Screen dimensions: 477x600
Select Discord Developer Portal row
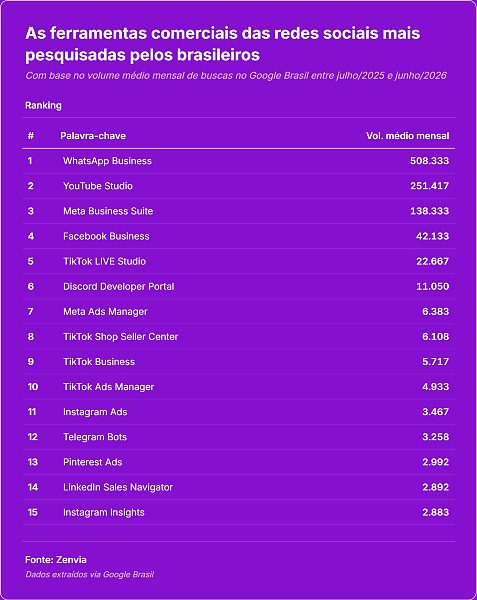(x=239, y=287)
